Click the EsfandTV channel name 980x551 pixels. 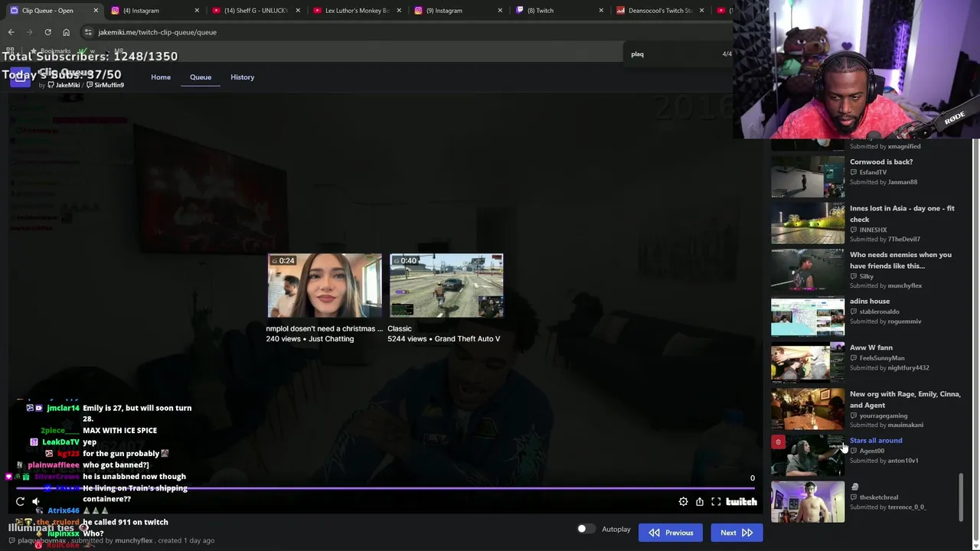[x=873, y=172]
